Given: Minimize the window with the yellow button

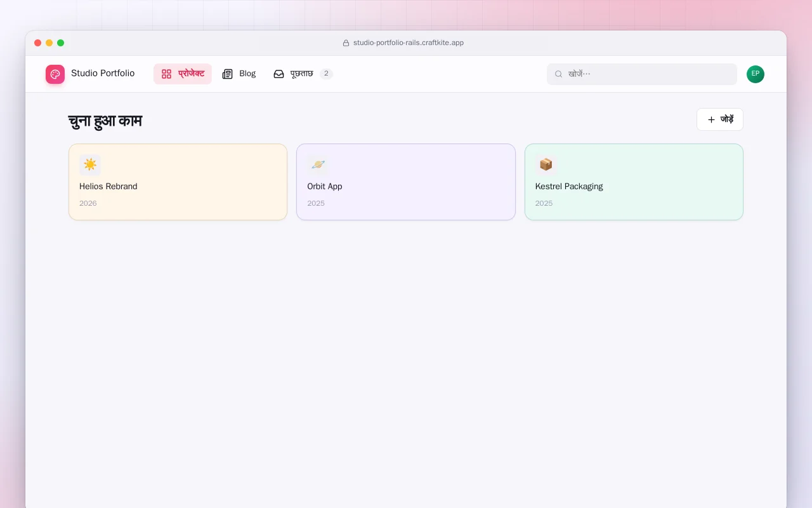Looking at the screenshot, I should coord(49,43).
